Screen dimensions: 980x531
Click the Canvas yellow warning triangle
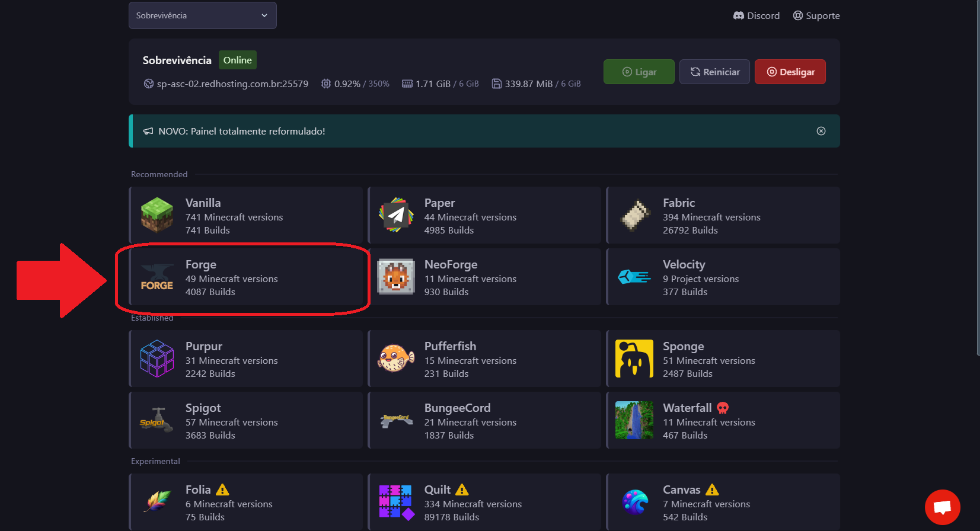coord(712,490)
